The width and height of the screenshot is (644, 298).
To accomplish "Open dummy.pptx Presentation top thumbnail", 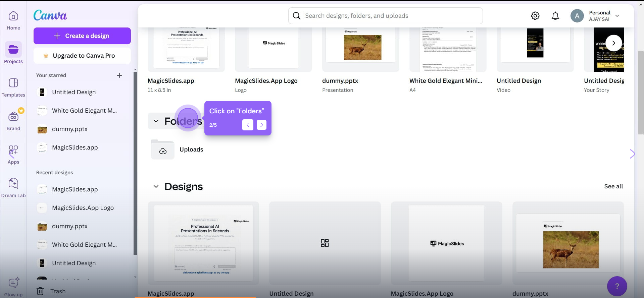I will (361, 50).
